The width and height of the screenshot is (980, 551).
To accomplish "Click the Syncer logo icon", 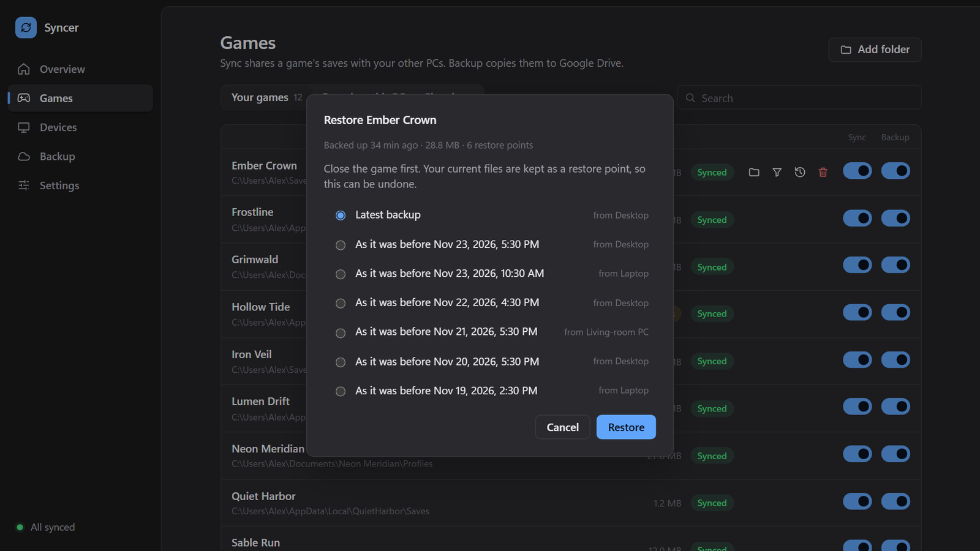I will tap(26, 28).
